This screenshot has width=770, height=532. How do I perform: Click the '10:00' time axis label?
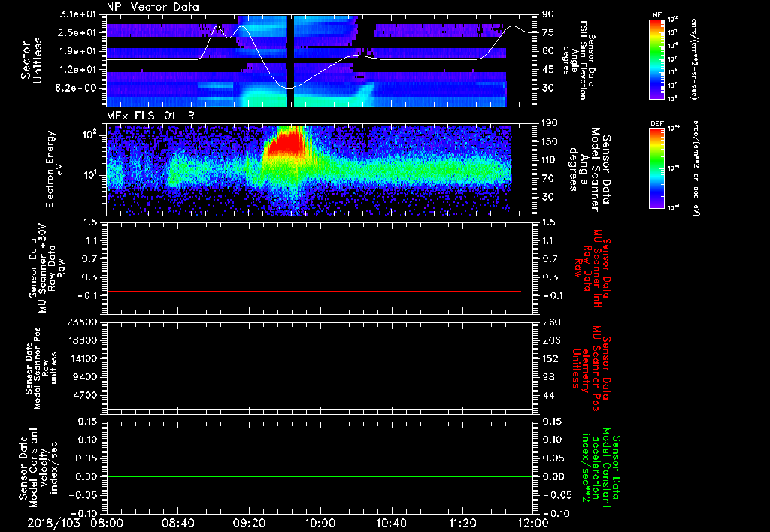click(320, 523)
